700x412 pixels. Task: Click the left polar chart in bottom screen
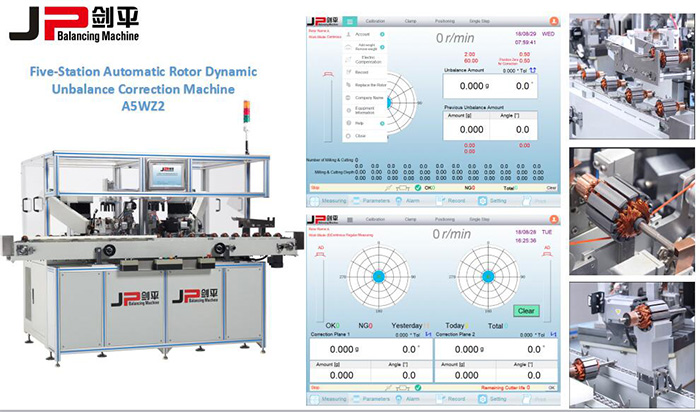[x=379, y=277]
